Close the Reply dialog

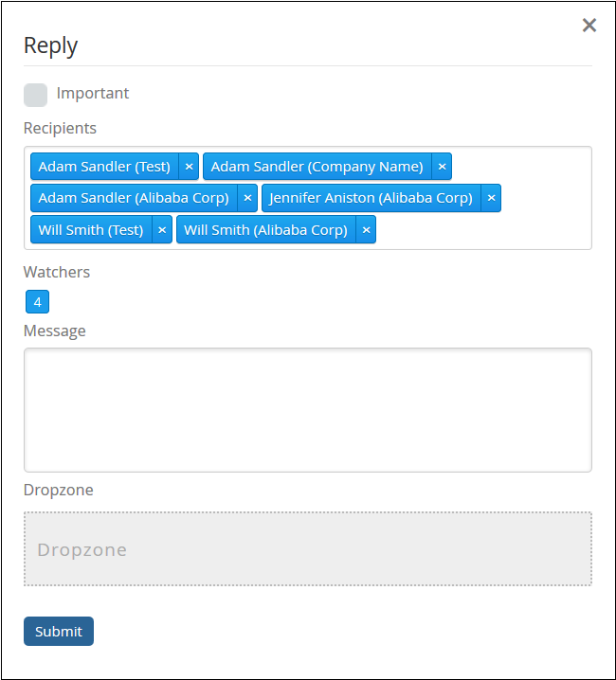click(589, 26)
